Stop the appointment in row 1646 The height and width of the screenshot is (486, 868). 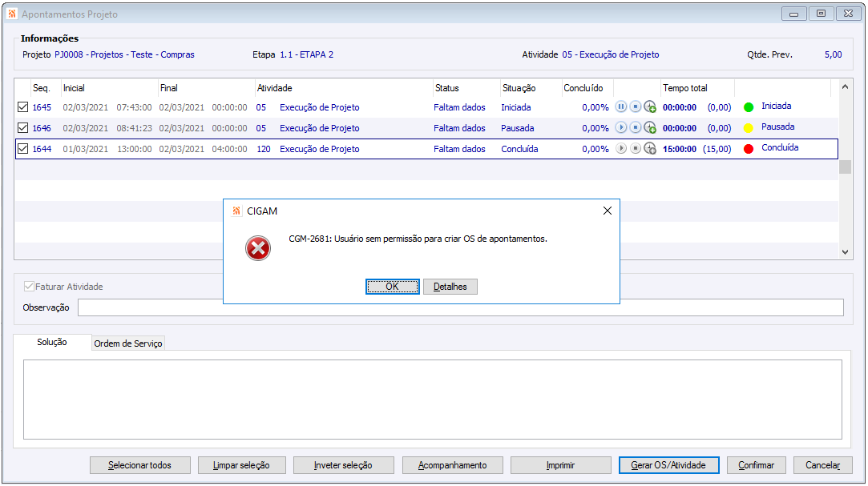click(x=636, y=128)
